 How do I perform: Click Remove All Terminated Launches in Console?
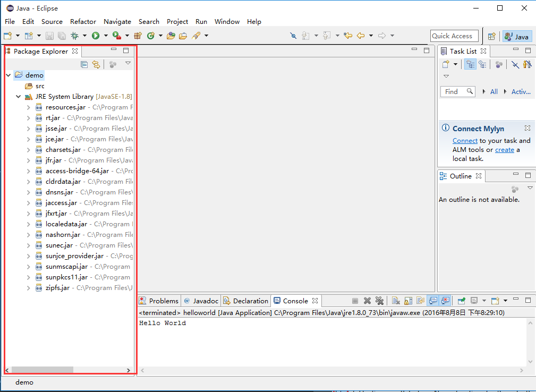click(379, 301)
